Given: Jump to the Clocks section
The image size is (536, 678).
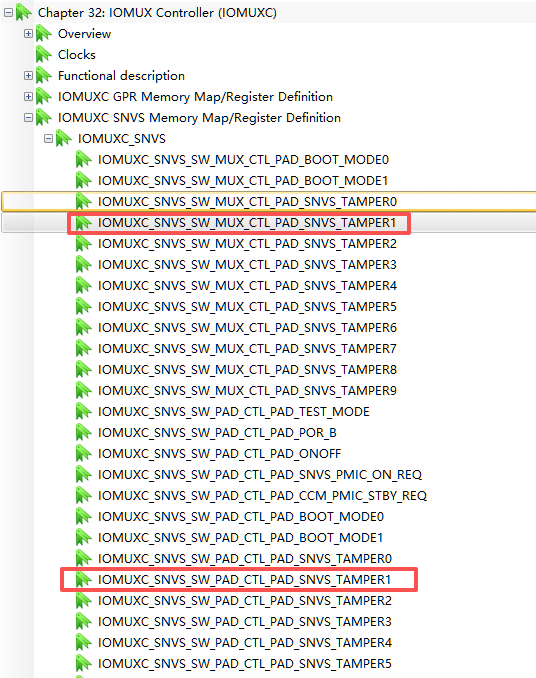Looking at the screenshot, I should pos(77,54).
